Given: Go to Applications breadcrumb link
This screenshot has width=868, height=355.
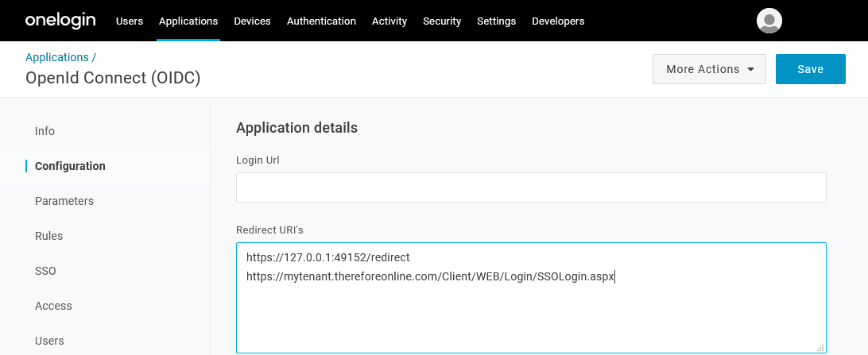Looking at the screenshot, I should pos(57,57).
